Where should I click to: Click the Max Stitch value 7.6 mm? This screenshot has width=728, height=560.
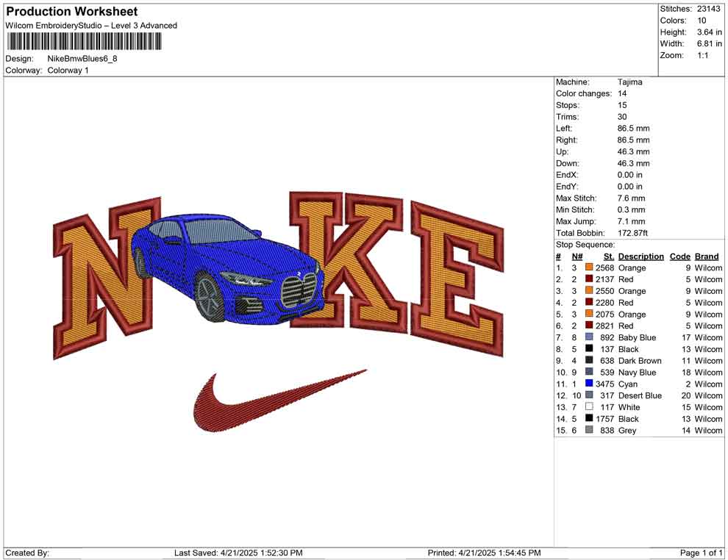631,198
